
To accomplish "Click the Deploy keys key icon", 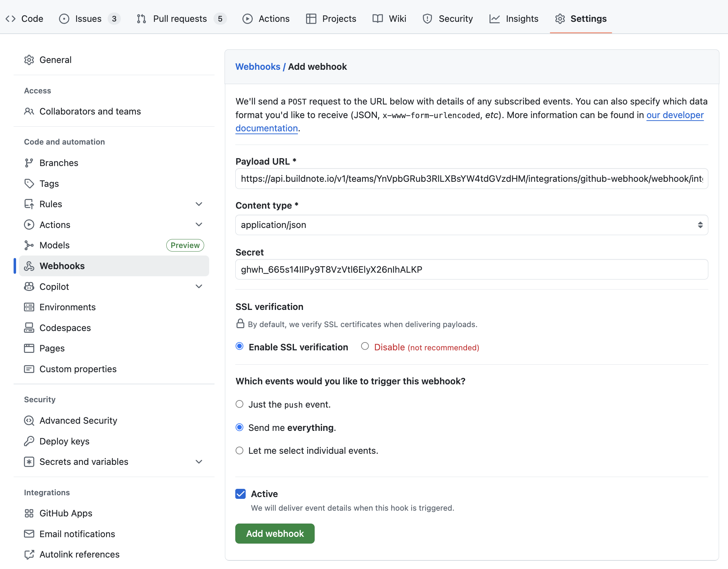I will click(x=29, y=441).
